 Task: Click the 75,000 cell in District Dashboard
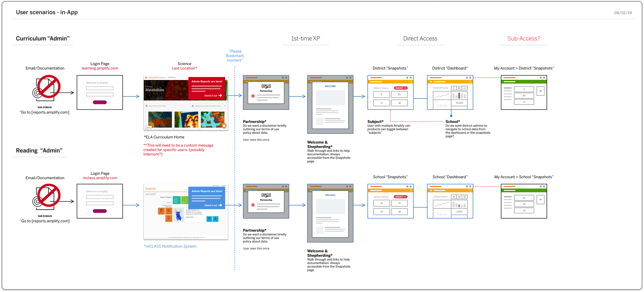459,103
